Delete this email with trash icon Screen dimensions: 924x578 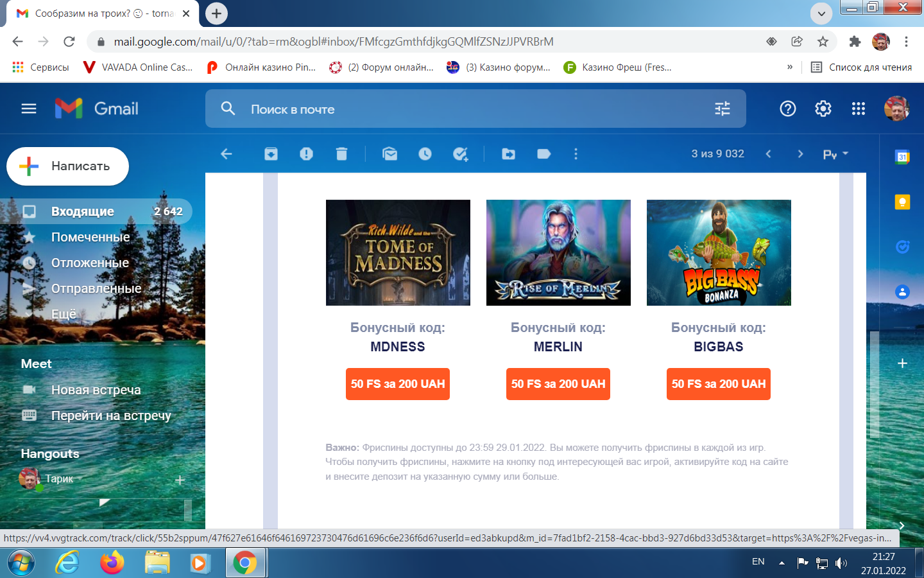(341, 153)
